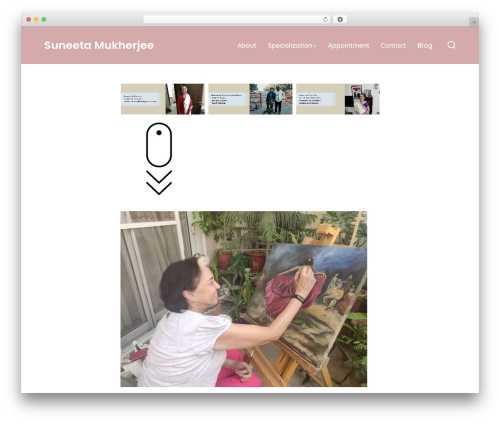
Task: Close the browser window with red button
Action: [29, 19]
